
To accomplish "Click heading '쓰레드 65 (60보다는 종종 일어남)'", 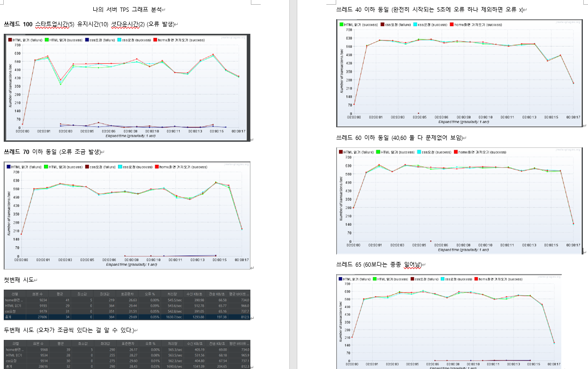I will (x=380, y=265).
